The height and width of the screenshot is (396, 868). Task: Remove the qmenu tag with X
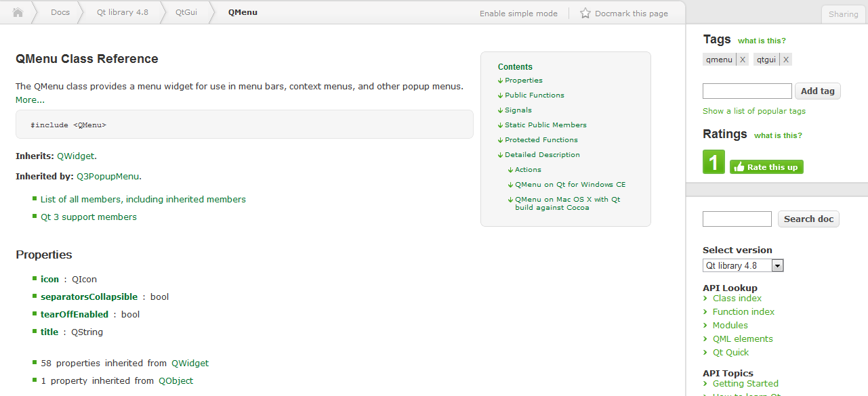coord(743,60)
